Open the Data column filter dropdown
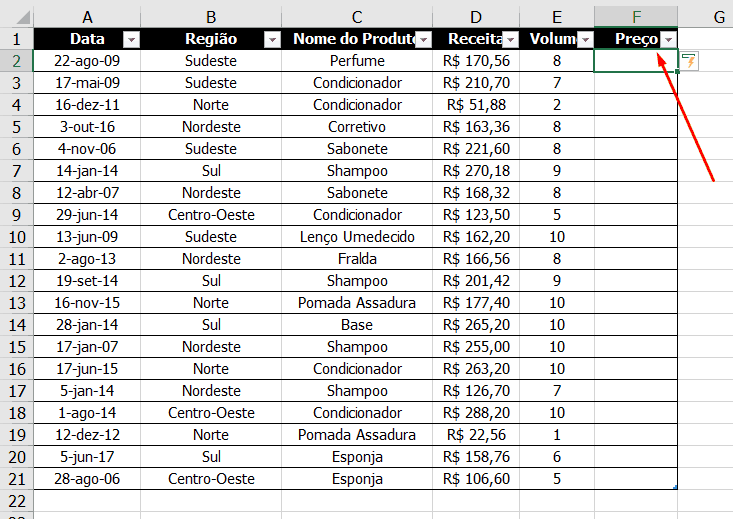This screenshot has height=519, width=733. (130, 39)
